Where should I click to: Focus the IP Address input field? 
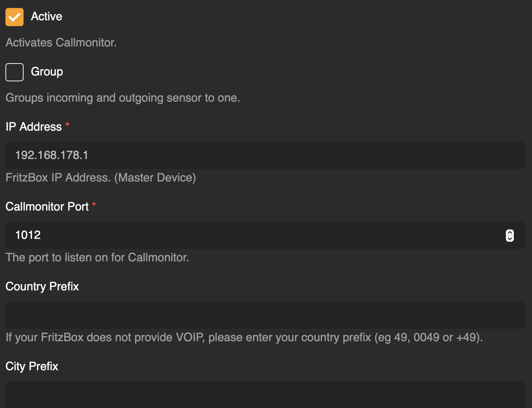pyautogui.click(x=265, y=155)
